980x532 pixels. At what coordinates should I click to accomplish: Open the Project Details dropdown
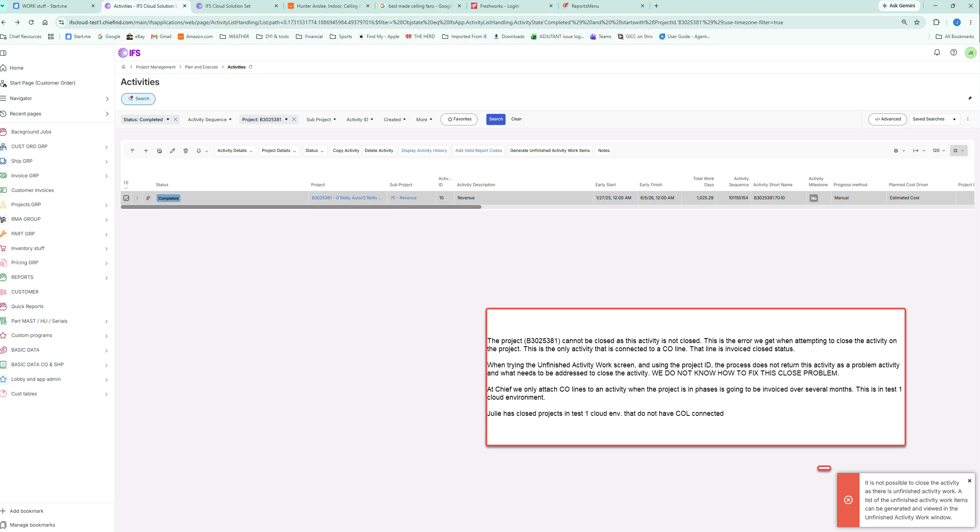pyautogui.click(x=279, y=151)
